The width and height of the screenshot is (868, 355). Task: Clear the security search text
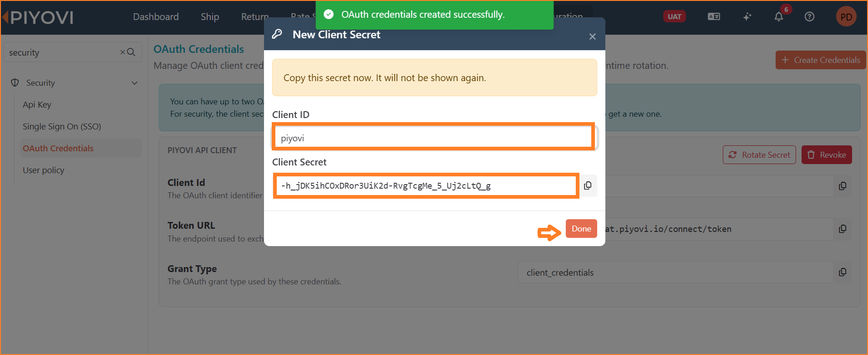tap(122, 52)
